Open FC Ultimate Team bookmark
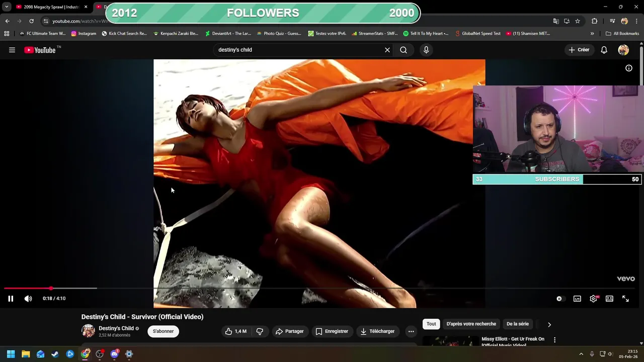This screenshot has width=644, height=362. pos(42,34)
